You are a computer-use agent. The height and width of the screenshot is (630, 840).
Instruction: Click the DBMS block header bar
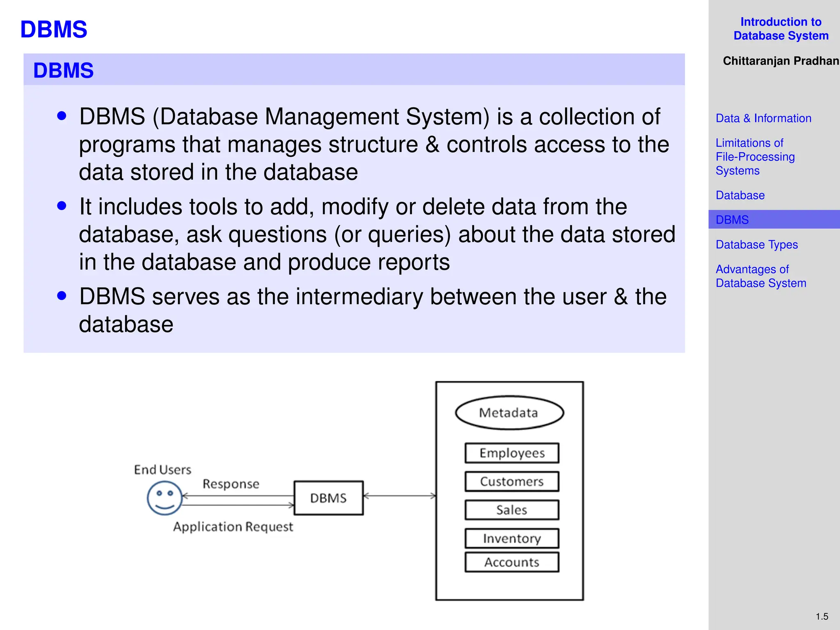[x=354, y=70]
